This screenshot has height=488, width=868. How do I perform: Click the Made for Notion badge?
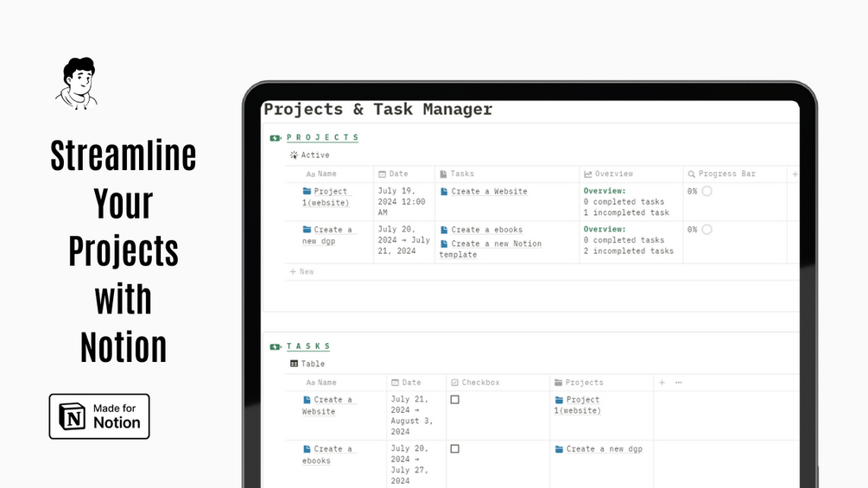[99, 416]
